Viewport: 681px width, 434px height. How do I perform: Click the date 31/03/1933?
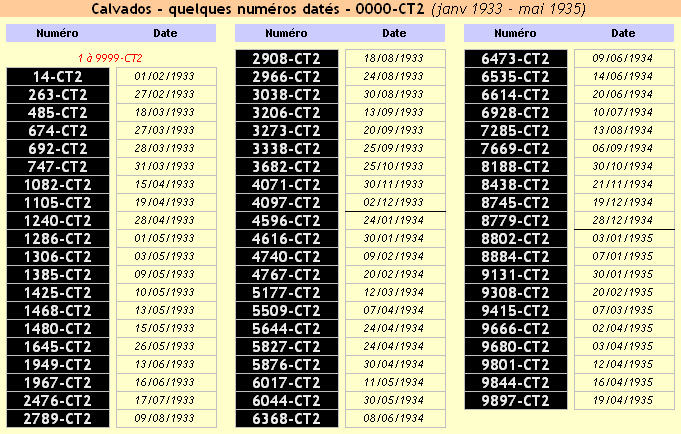[166, 166]
